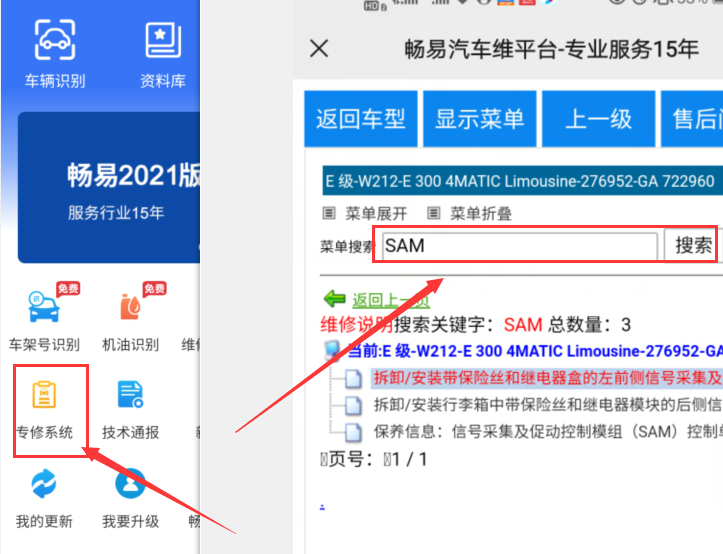Image resolution: width=723 pixels, height=554 pixels.
Task: Click the 畅易汽车维平台-专业服务15年 title
Action: click(551, 49)
